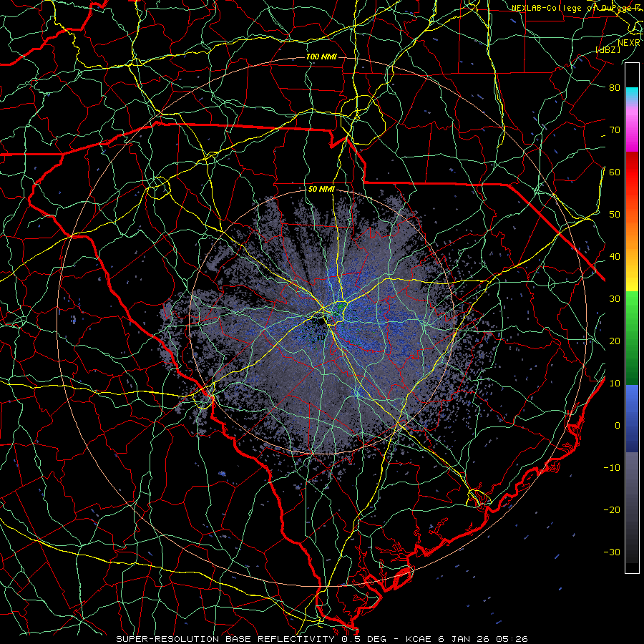The height and width of the screenshot is (644, 644).
Task: Click the 40 value on dBZ scale
Action: click(615, 257)
